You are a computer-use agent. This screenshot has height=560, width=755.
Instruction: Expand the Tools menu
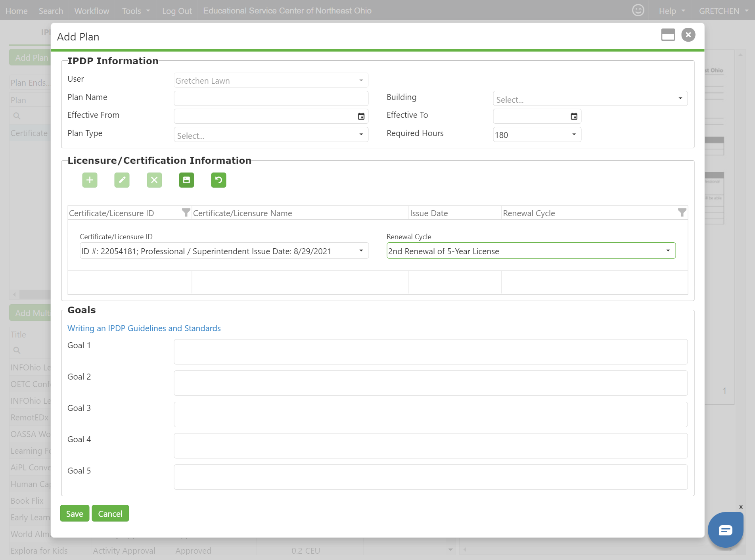tap(136, 11)
